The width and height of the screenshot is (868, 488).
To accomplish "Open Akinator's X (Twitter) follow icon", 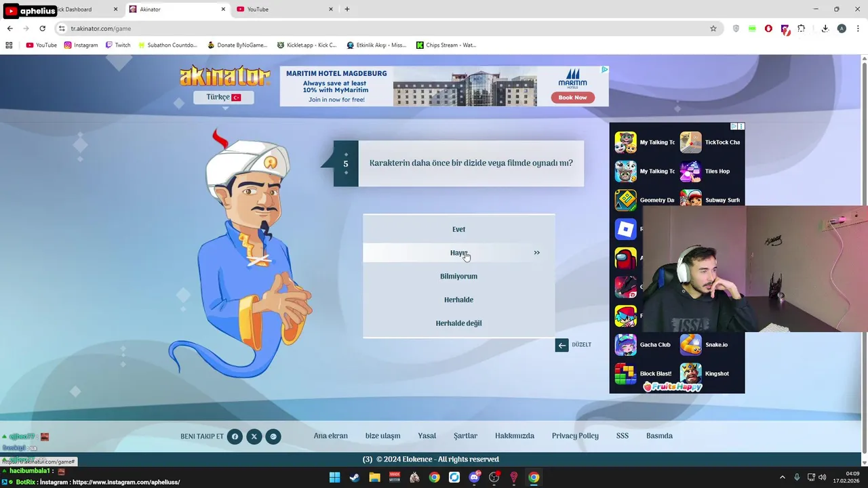I will pyautogui.click(x=254, y=436).
